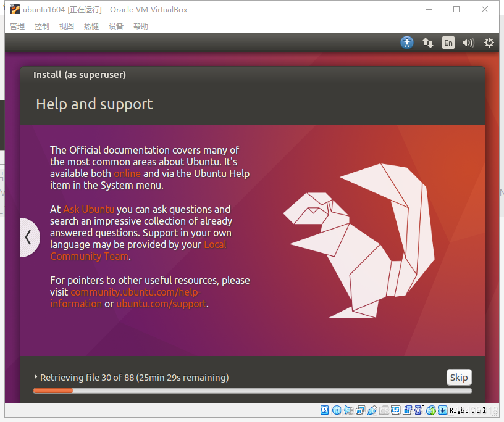Open the En keyboard layout indicator
The height and width of the screenshot is (422, 504).
(x=448, y=43)
